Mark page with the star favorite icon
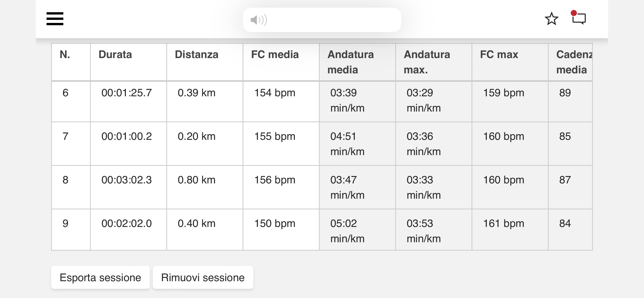 551,19
